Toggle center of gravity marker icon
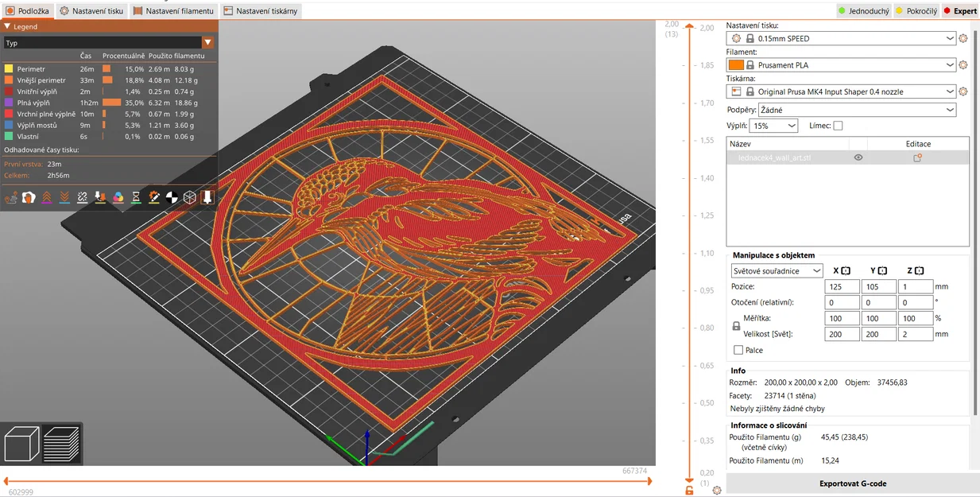980x497 pixels. tap(172, 196)
